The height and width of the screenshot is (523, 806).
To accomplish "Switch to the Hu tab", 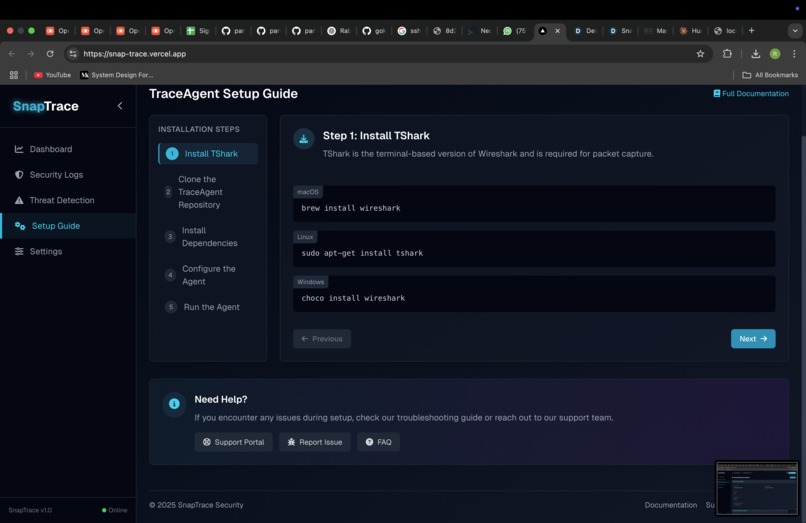I will 691,31.
